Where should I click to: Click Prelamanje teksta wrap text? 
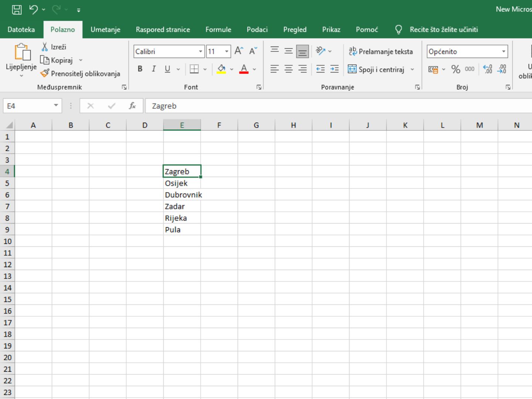coord(381,51)
